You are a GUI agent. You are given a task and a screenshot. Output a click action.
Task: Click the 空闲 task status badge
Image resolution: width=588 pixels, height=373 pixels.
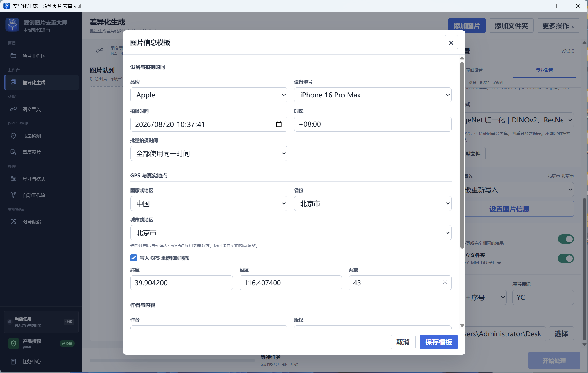[x=69, y=322]
